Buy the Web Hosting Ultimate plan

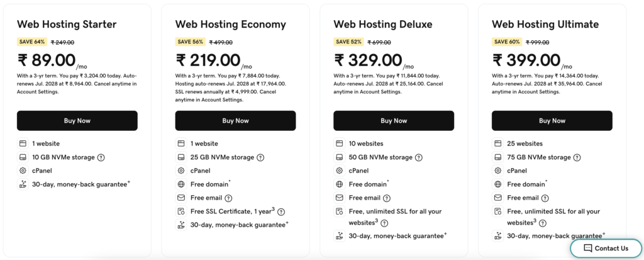pos(552,121)
